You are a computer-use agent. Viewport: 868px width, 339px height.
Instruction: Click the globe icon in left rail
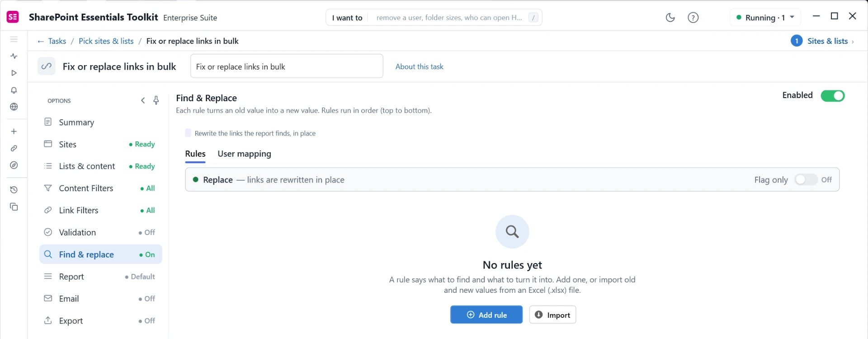[14, 107]
